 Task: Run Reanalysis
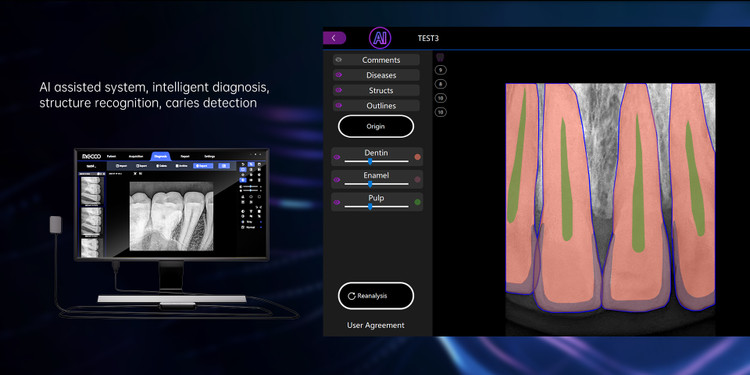376,296
